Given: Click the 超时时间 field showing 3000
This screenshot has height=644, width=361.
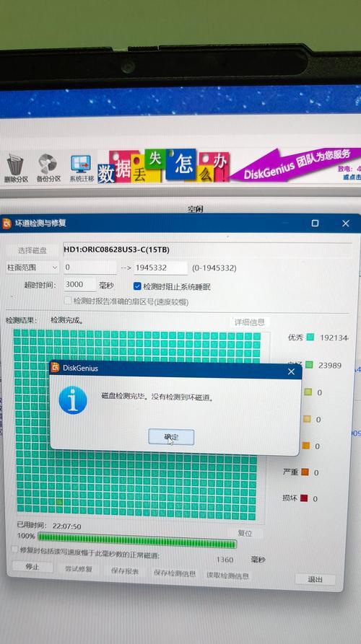Looking at the screenshot, I should tap(79, 285).
